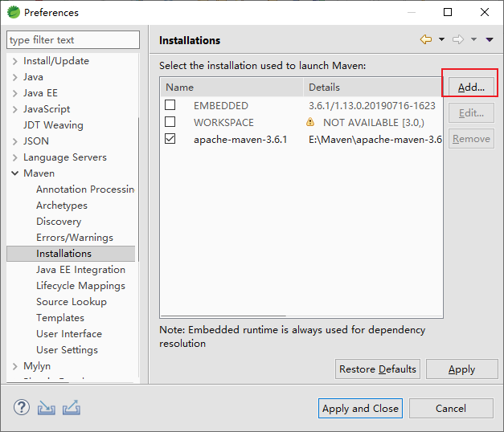Select Errors/Warnings under Maven
Viewport: 504px width, 432px height.
pos(75,238)
